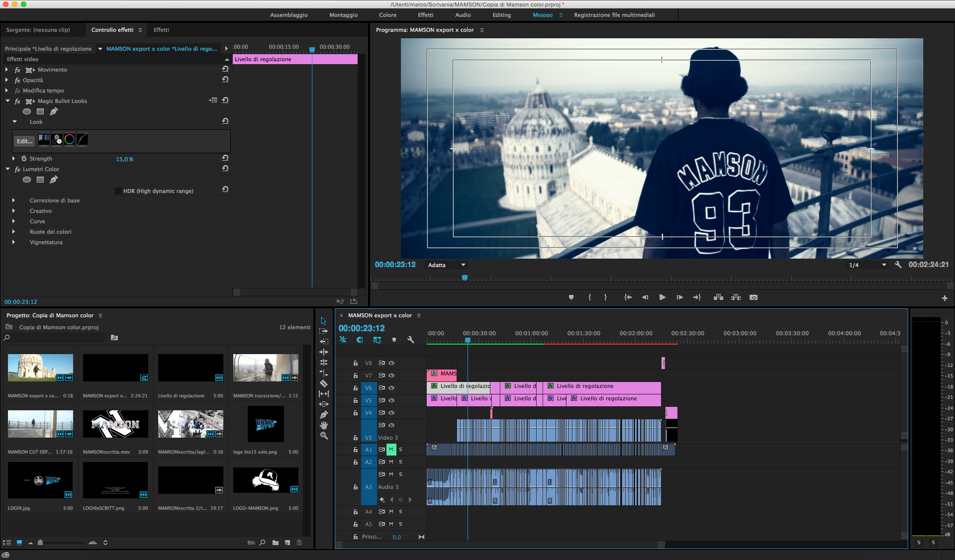This screenshot has height=560, width=955.
Task: Adjust thumbnail size slider in Project panel
Action: pos(40,543)
